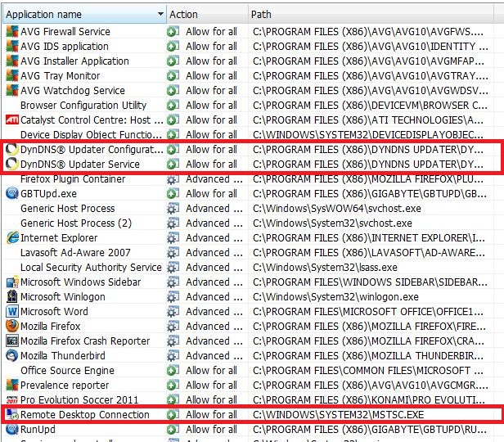Change the DynDNS Updater Service action
Viewport: 504px width, 442px height.
(211, 165)
